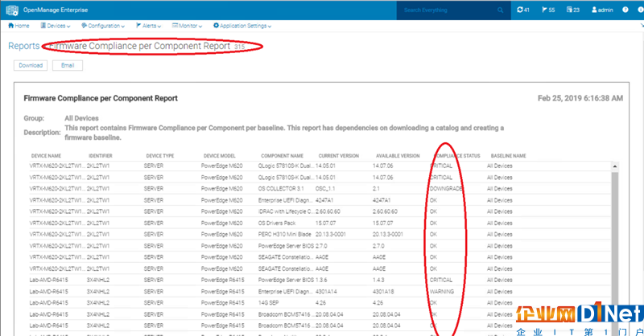Click available version 4301A18 cell
The height and width of the screenshot is (336, 644).
(383, 291)
